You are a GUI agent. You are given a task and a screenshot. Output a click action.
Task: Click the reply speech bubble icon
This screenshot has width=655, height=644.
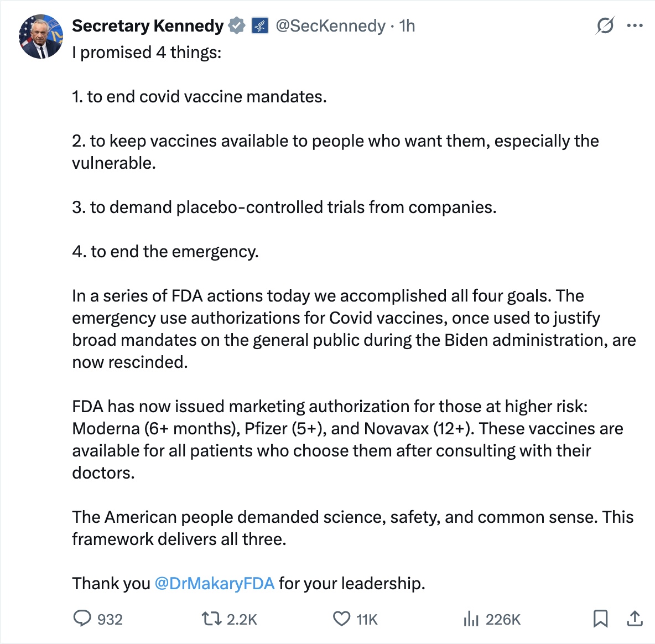coord(82,618)
